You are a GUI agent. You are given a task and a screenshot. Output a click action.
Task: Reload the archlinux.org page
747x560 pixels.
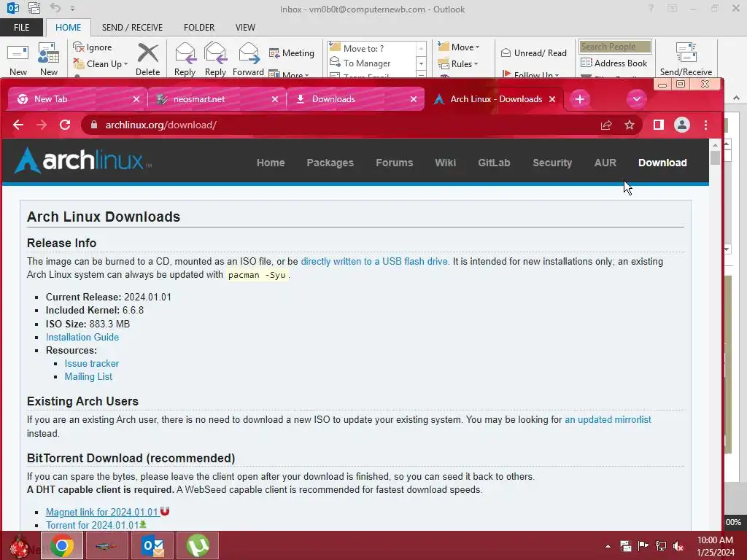(x=65, y=125)
